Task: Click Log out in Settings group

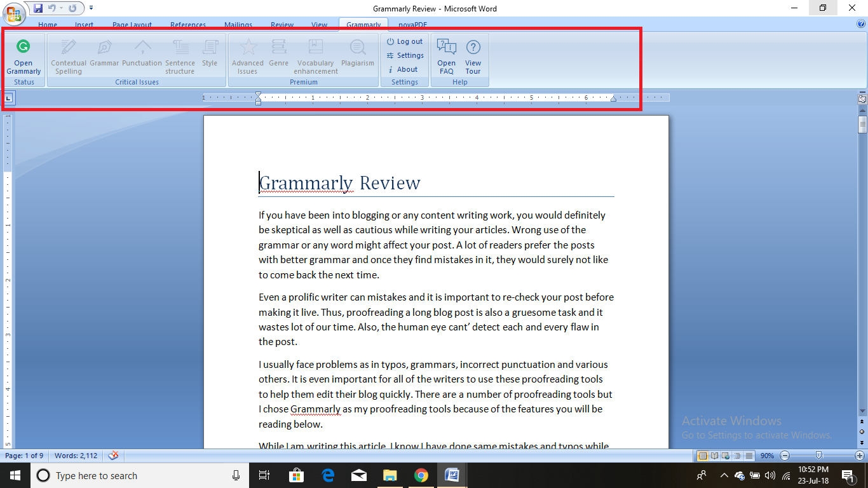Action: 404,41
